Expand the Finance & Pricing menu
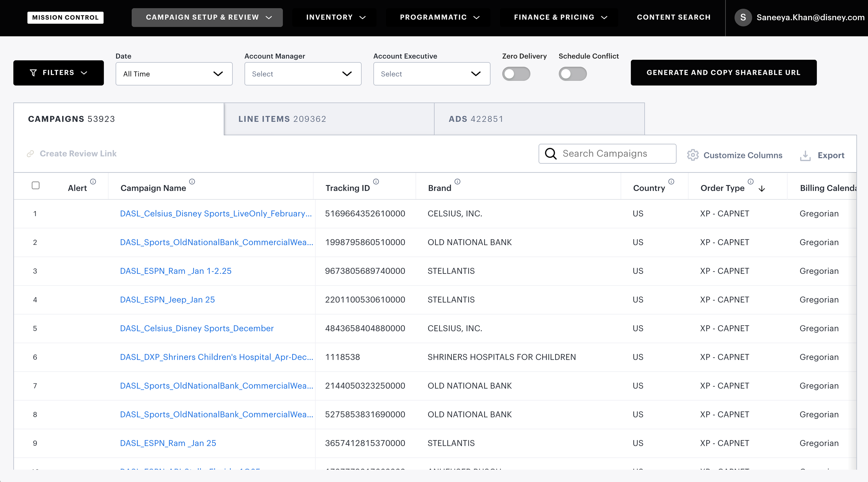This screenshot has width=868, height=482. click(x=560, y=17)
